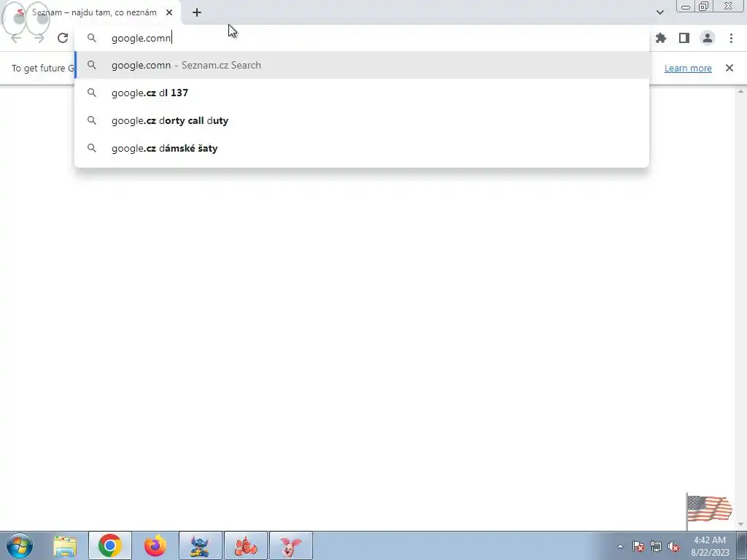Open muted volume tray icon

point(673,546)
